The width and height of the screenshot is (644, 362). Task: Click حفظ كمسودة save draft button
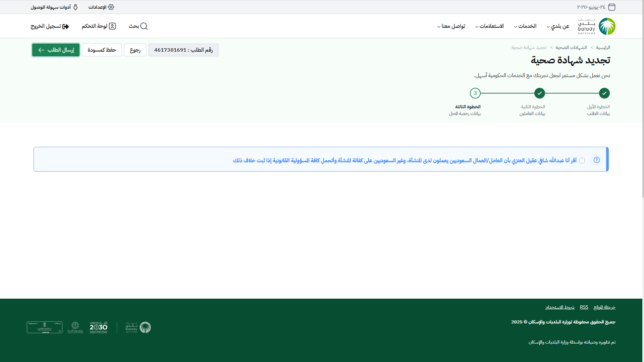tap(102, 50)
